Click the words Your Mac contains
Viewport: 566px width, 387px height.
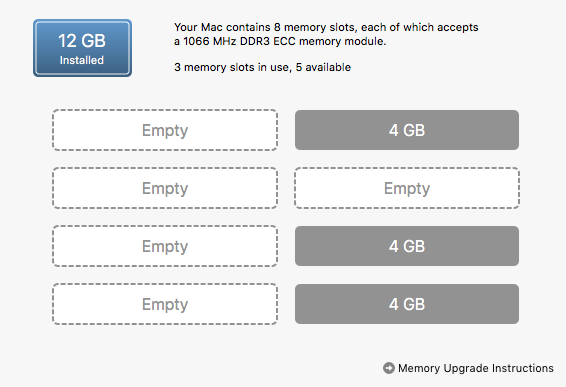pyautogui.click(x=222, y=27)
